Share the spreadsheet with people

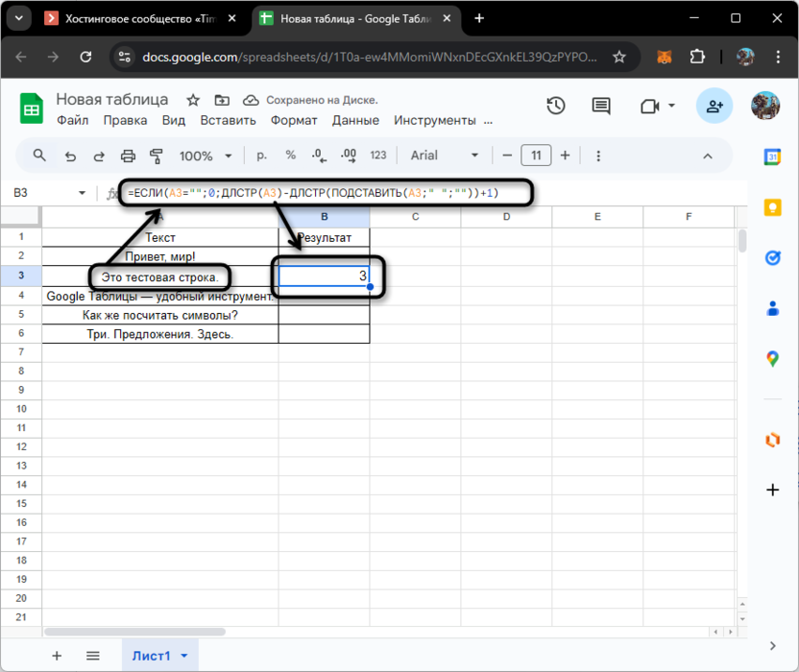[714, 106]
